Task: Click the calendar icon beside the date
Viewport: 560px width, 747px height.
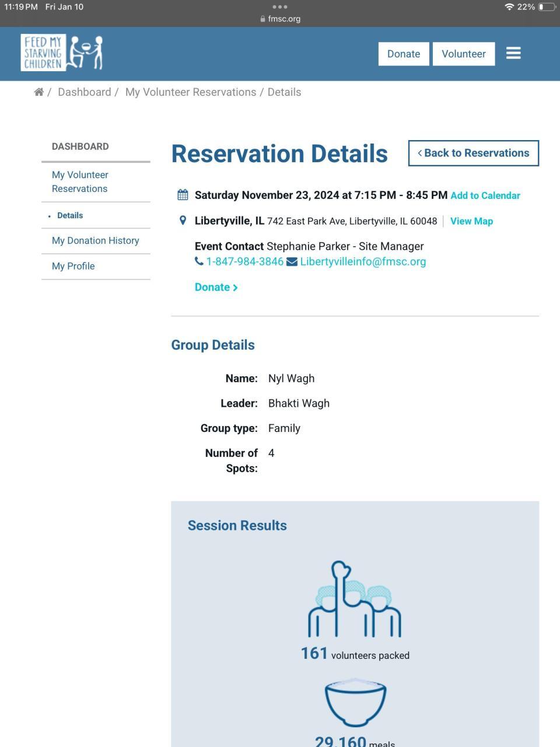Action: [183, 195]
